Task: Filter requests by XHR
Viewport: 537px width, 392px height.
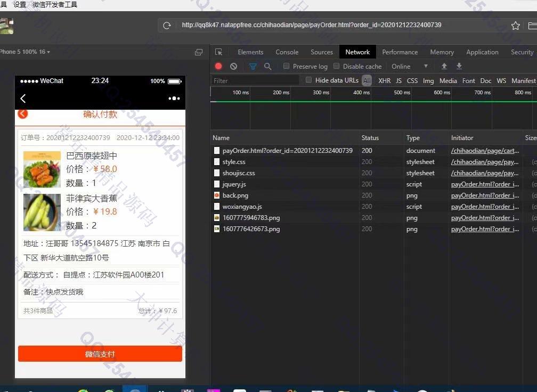Action: click(384, 81)
